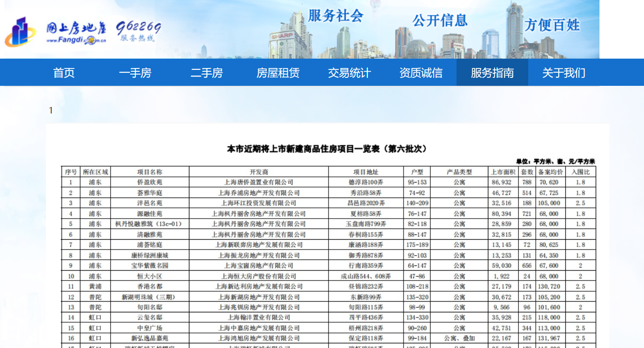Click average price 130,720

[x=550, y=287]
